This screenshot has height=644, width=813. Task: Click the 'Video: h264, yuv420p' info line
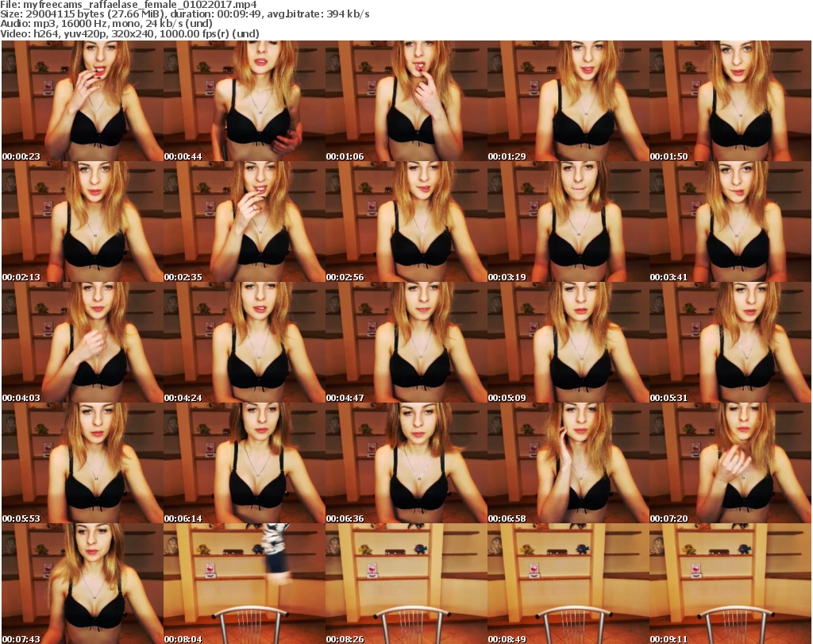[x=129, y=33]
